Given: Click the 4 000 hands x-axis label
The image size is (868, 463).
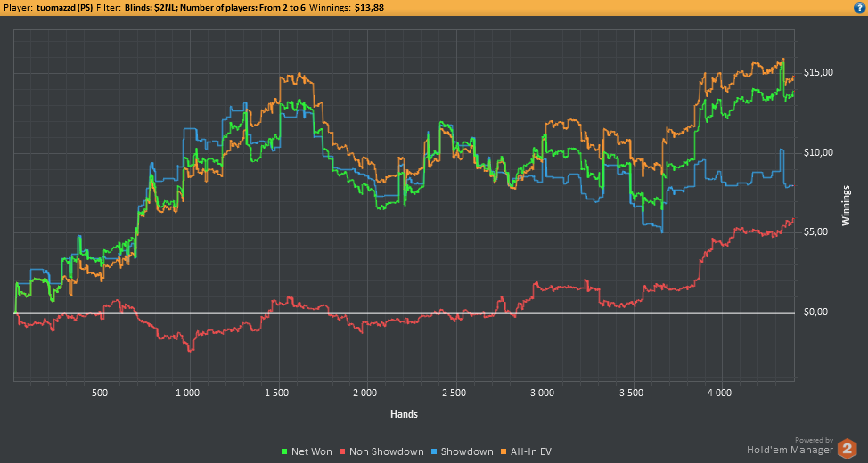Looking at the screenshot, I should coord(721,394).
